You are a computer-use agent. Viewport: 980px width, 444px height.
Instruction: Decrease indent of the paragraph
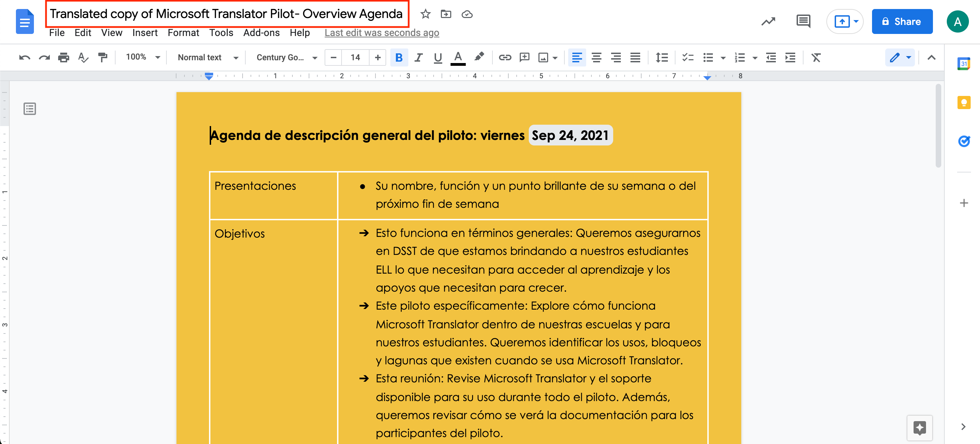771,57
